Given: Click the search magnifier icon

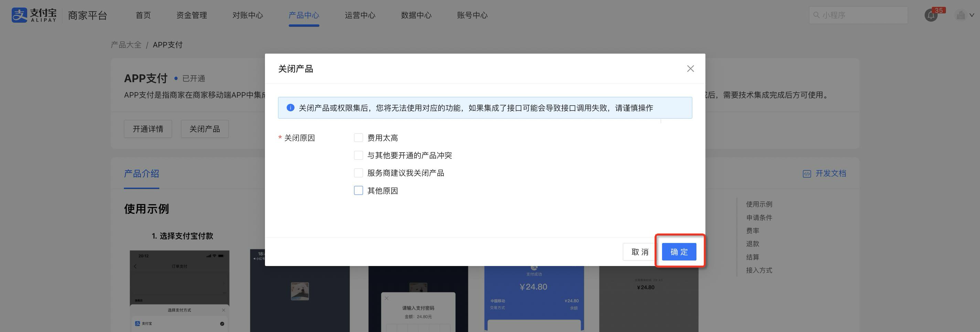Looking at the screenshot, I should [x=816, y=15].
